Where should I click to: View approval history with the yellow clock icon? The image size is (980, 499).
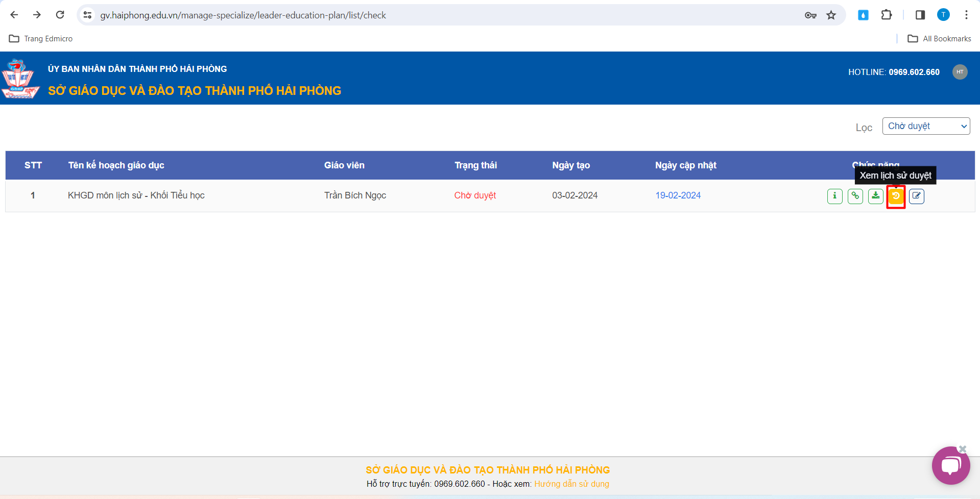point(896,196)
